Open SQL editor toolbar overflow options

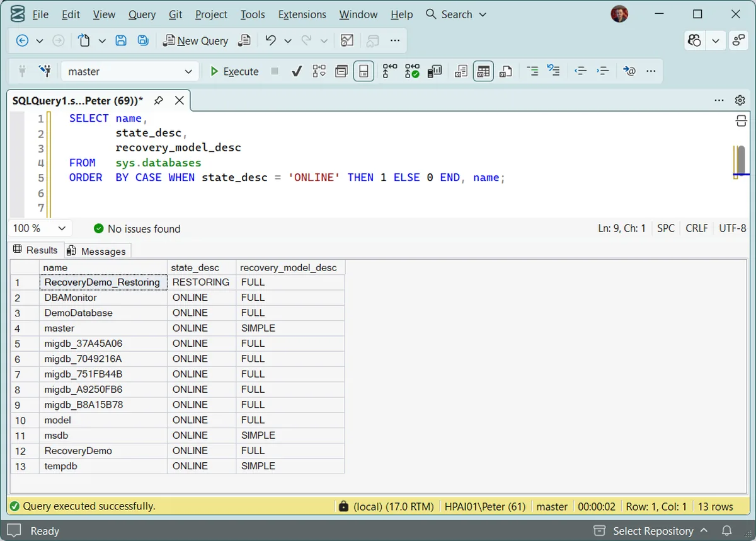[651, 71]
